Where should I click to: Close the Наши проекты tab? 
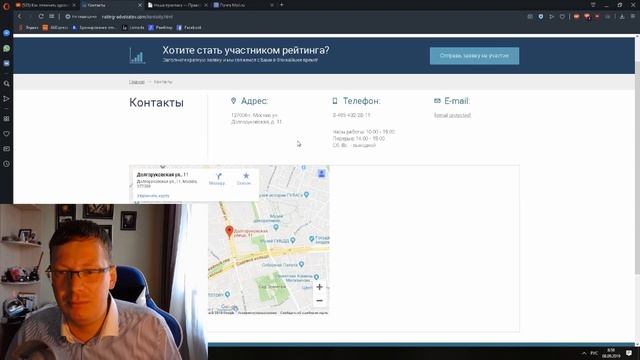pos(206,5)
